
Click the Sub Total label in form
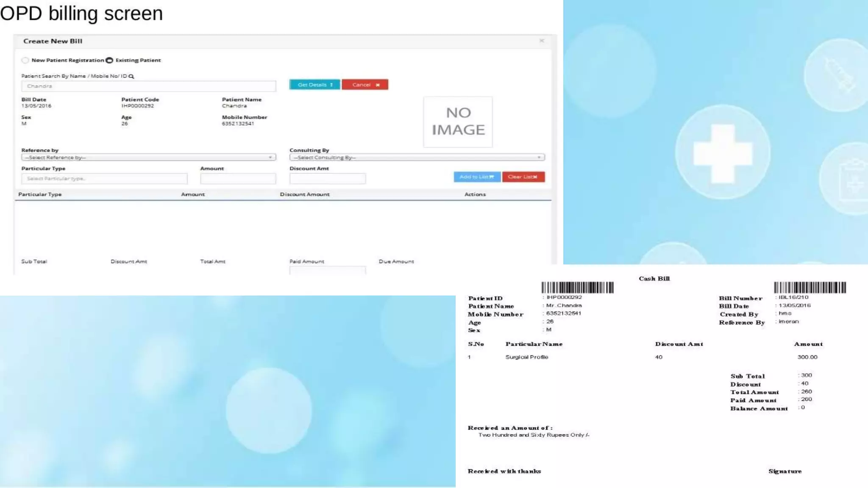[34, 261]
